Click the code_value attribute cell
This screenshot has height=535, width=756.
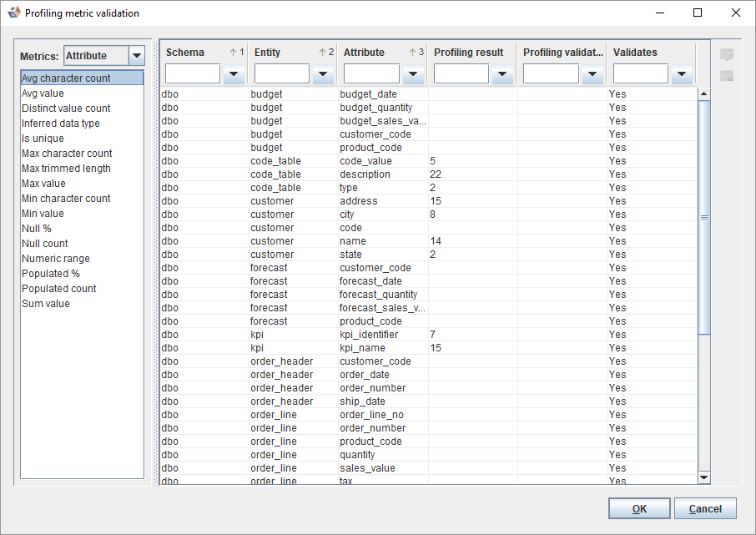tap(383, 160)
